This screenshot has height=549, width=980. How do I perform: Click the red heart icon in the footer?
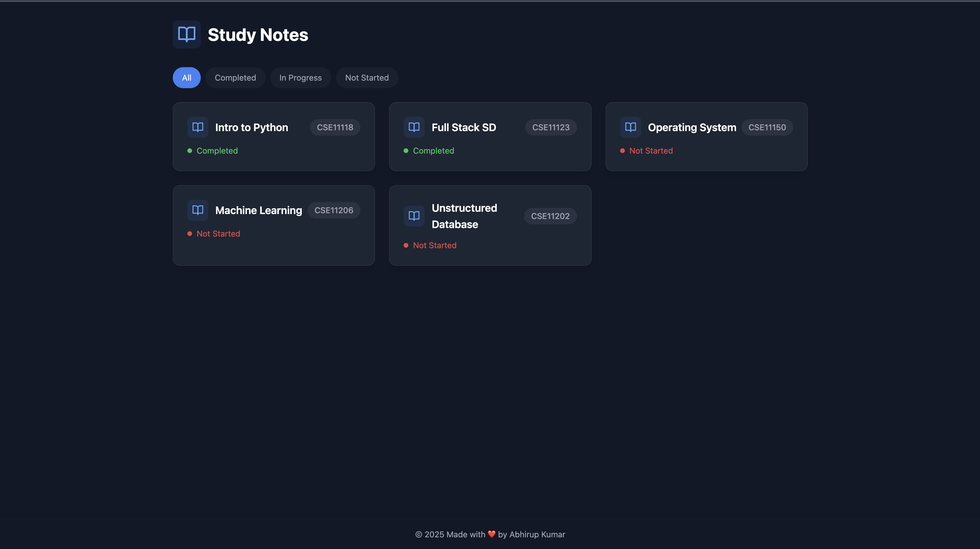[491, 534]
